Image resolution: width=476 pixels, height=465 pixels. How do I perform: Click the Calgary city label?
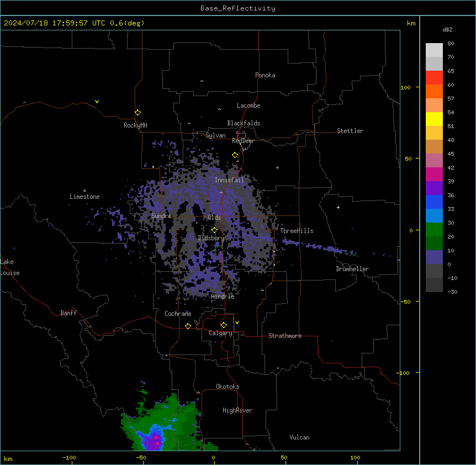(x=220, y=333)
